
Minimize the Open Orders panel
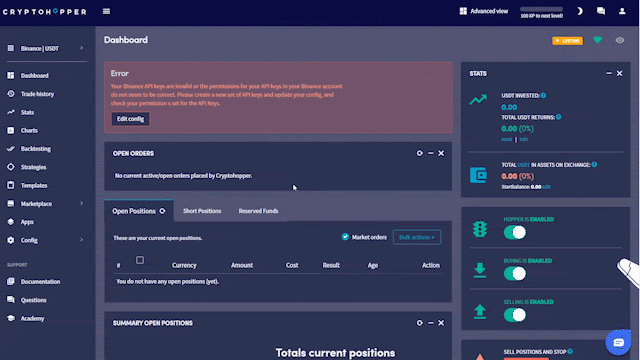[431, 153]
